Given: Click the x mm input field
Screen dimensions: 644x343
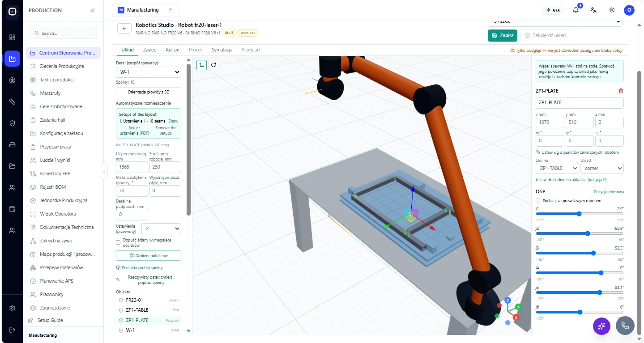Looking at the screenshot, I should pyautogui.click(x=550, y=123).
